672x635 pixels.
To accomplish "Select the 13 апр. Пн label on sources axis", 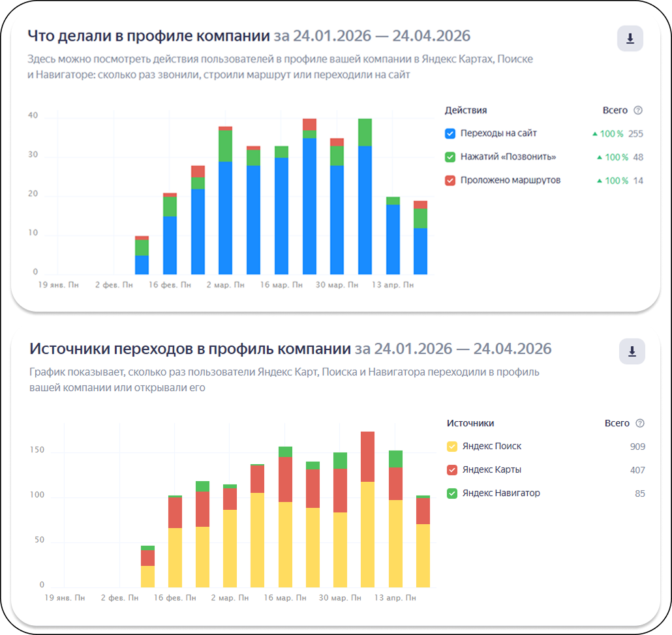I will (395, 598).
